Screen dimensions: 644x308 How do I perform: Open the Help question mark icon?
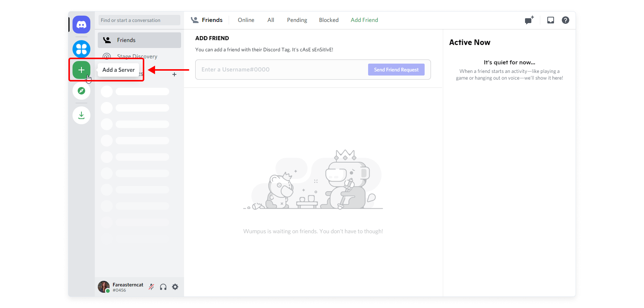(566, 20)
